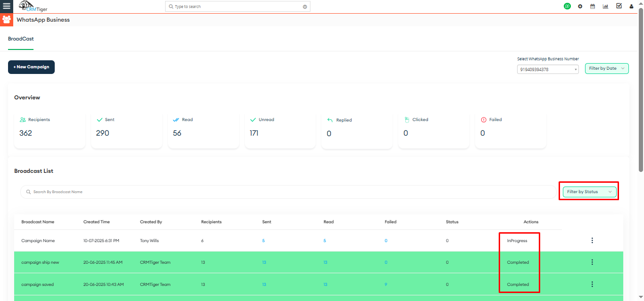Click the Failed warning icon in Overview
The height and width of the screenshot is (301, 644).
click(x=484, y=120)
